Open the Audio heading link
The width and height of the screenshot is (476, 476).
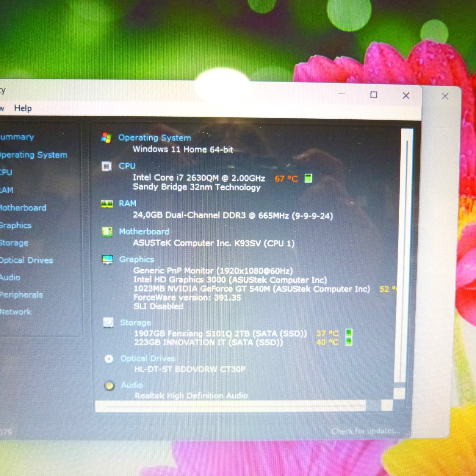132,385
